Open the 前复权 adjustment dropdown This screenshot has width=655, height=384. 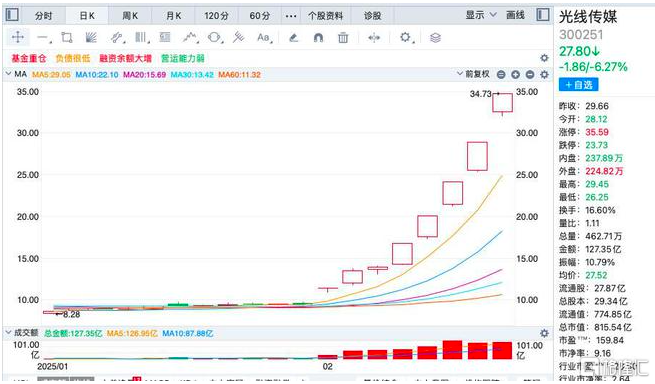click(x=473, y=74)
